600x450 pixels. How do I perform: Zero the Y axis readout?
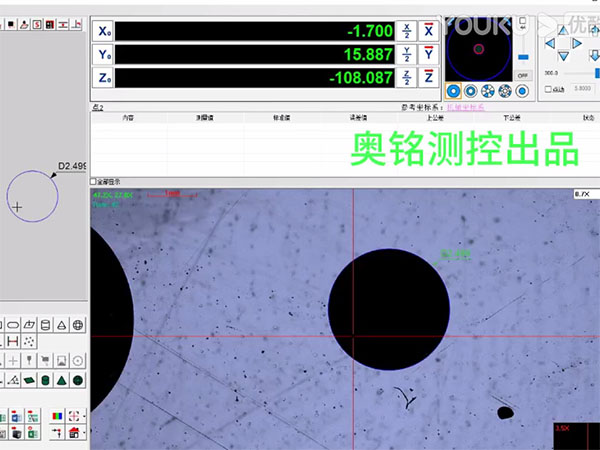(429, 54)
